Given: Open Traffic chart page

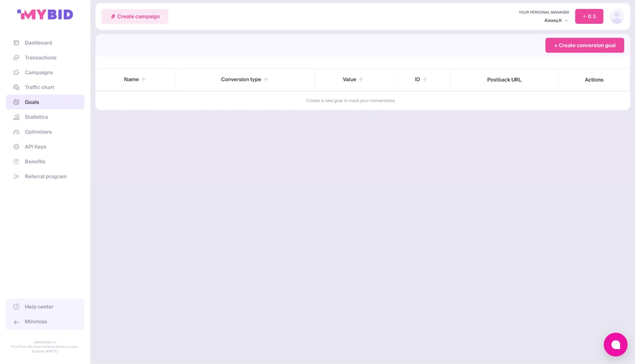Looking at the screenshot, I should [x=45, y=87].
